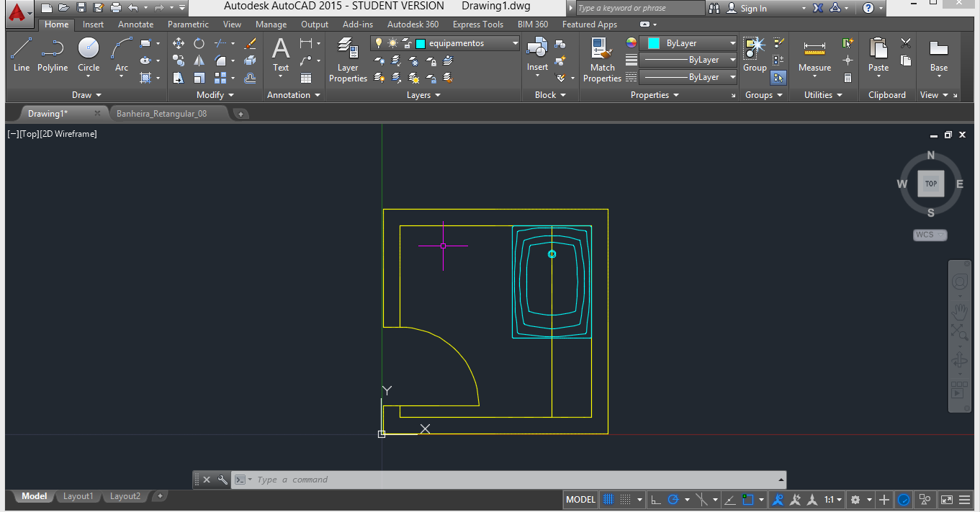Image resolution: width=980 pixels, height=512 pixels.
Task: Switch to the Annotate ribbon tab
Action: pyautogui.click(x=136, y=24)
